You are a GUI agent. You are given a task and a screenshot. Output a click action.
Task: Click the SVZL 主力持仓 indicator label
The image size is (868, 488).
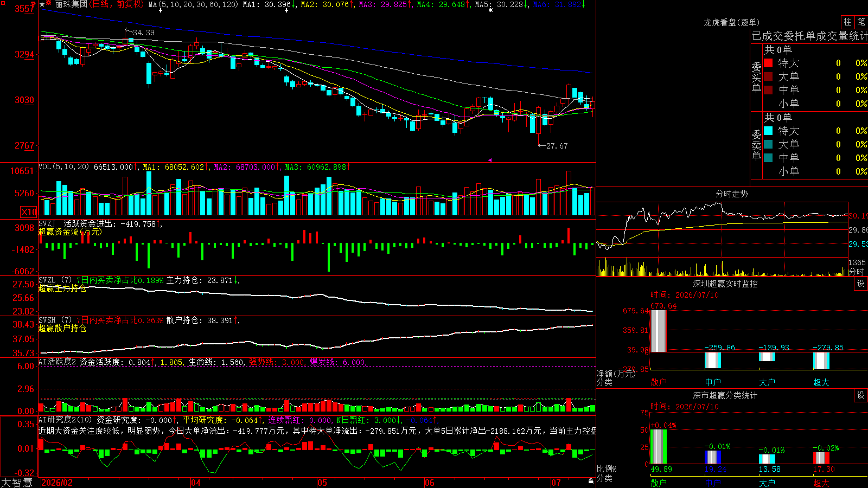click(x=55, y=280)
